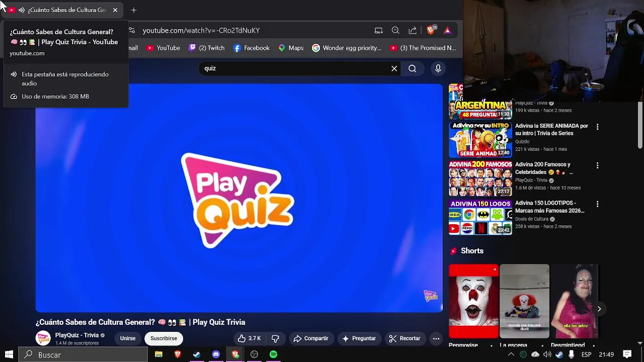This screenshot has height=362, width=644.
Task: Open the Maps bookmark
Action: (291, 48)
